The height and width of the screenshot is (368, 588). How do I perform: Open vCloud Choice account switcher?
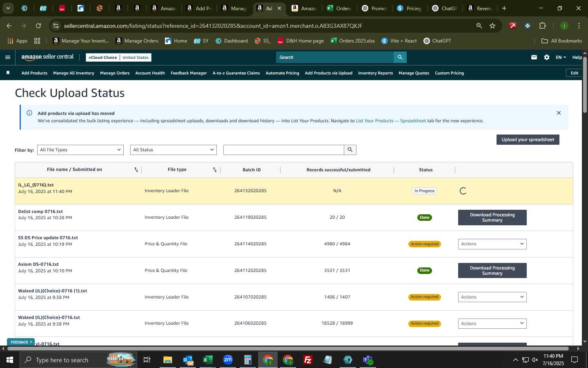point(118,57)
